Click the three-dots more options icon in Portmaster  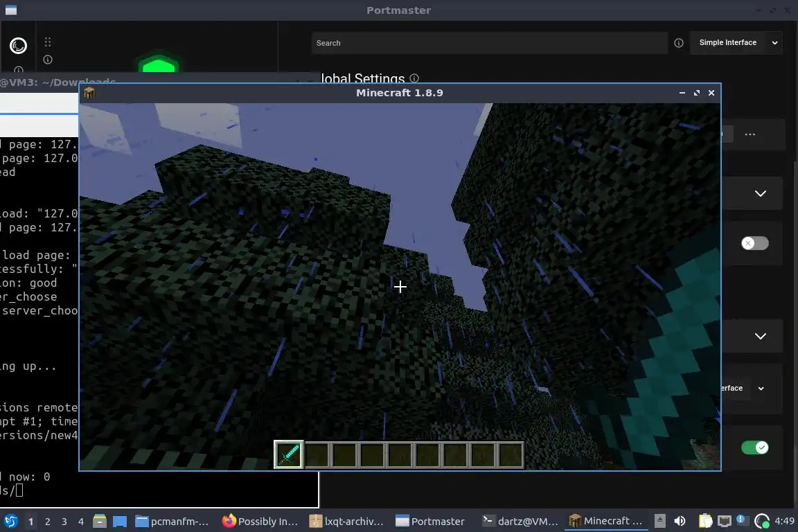click(x=750, y=134)
